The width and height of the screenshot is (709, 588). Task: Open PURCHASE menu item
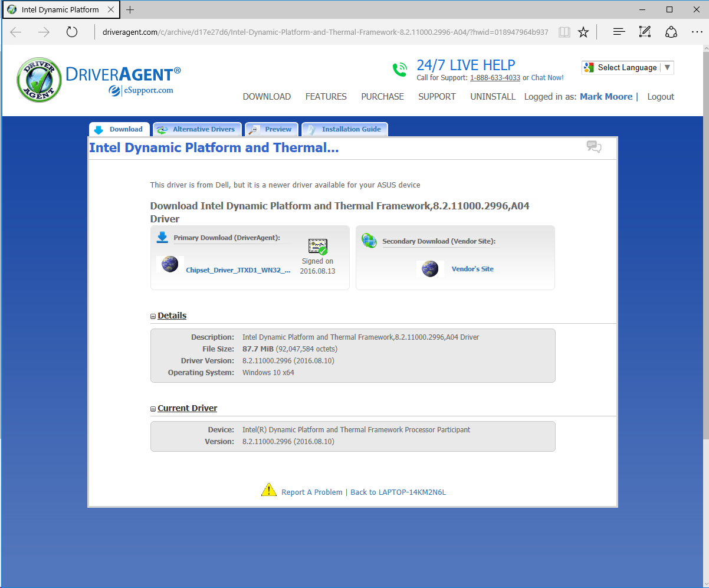(x=383, y=97)
